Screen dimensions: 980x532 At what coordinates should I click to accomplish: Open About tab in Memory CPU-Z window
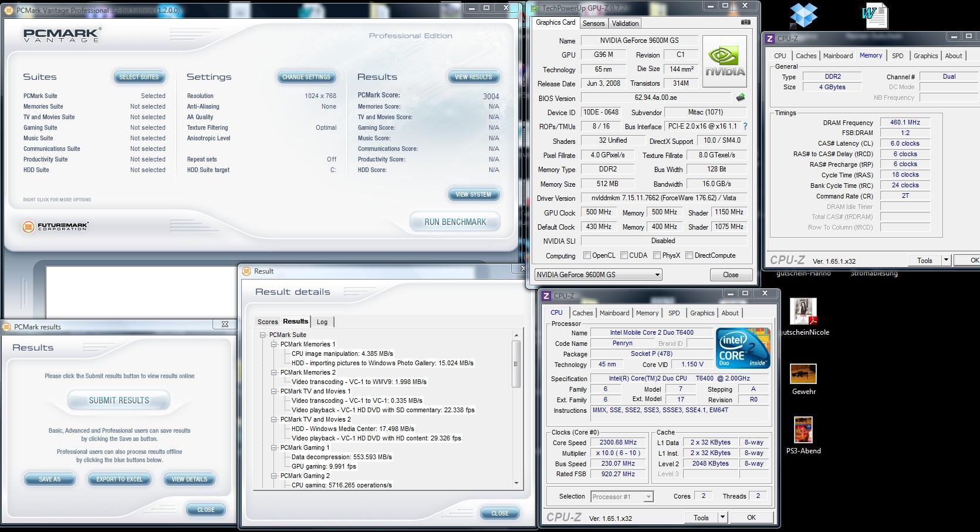(x=954, y=56)
